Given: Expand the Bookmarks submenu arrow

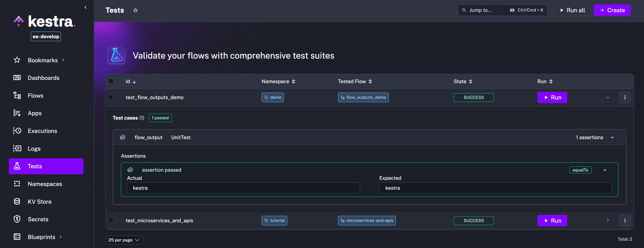Looking at the screenshot, I should pyautogui.click(x=63, y=60).
